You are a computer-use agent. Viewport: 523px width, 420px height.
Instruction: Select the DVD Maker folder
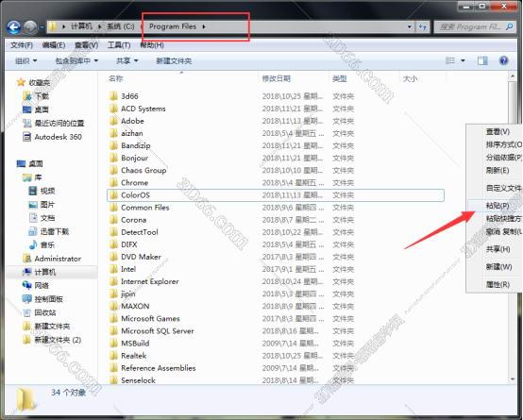tap(141, 257)
